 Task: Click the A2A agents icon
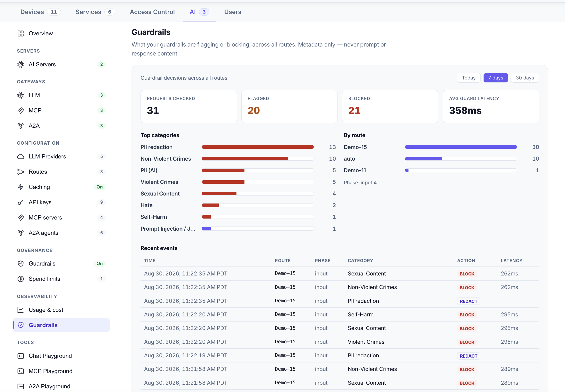21,233
